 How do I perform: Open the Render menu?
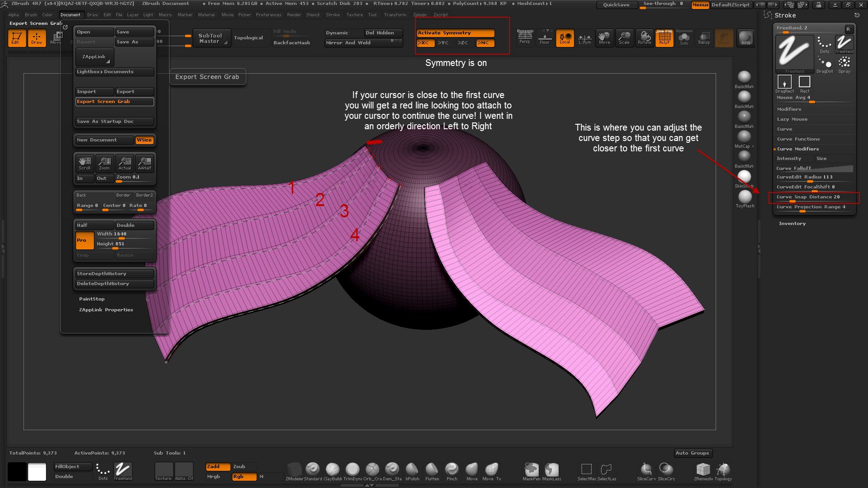click(294, 15)
